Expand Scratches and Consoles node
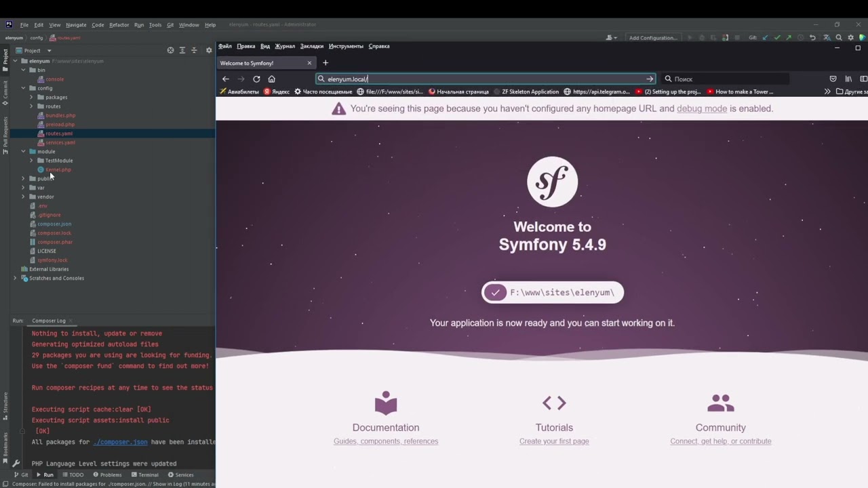This screenshot has height=488, width=868. pyautogui.click(x=15, y=278)
